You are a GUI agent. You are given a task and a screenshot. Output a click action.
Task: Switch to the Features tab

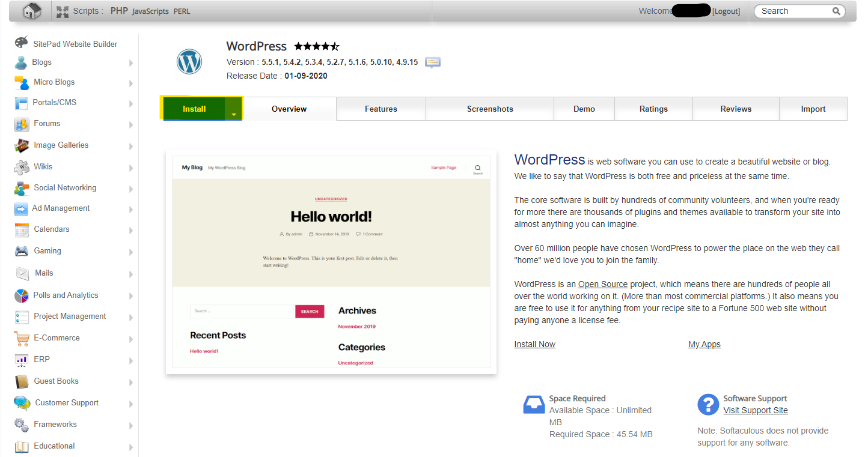point(381,109)
